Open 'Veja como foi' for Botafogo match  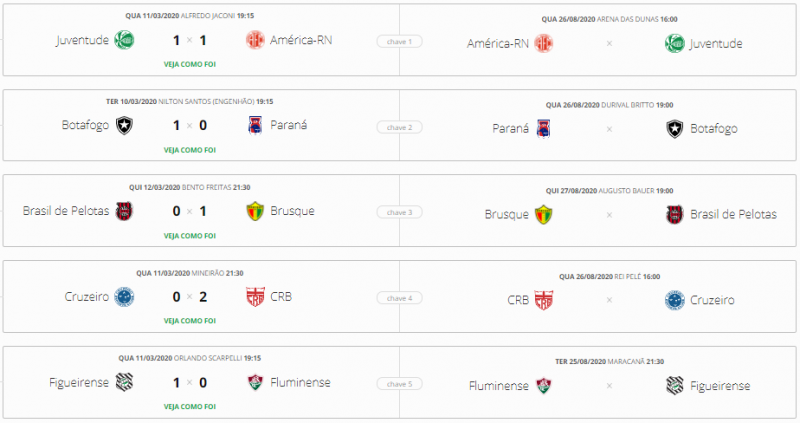tap(190, 149)
